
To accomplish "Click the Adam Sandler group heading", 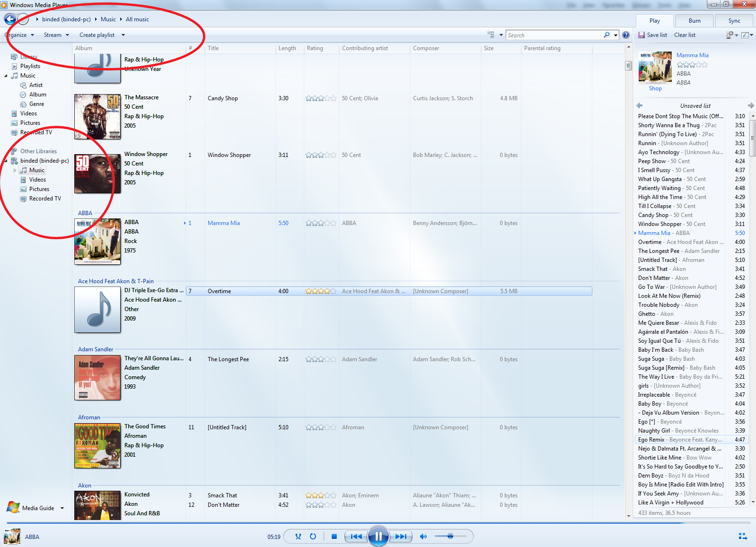I will coord(96,349).
